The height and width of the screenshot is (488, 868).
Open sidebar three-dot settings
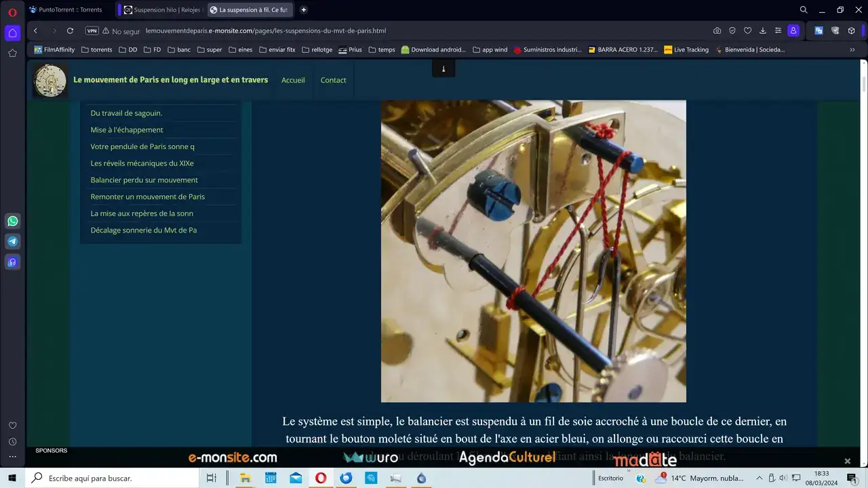tap(12, 457)
